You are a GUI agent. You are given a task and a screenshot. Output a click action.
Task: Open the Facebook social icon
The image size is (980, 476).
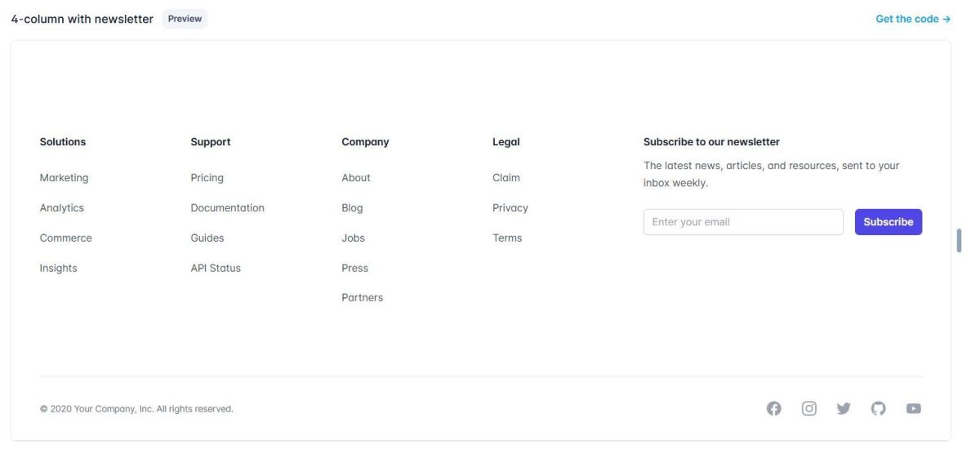coord(773,408)
